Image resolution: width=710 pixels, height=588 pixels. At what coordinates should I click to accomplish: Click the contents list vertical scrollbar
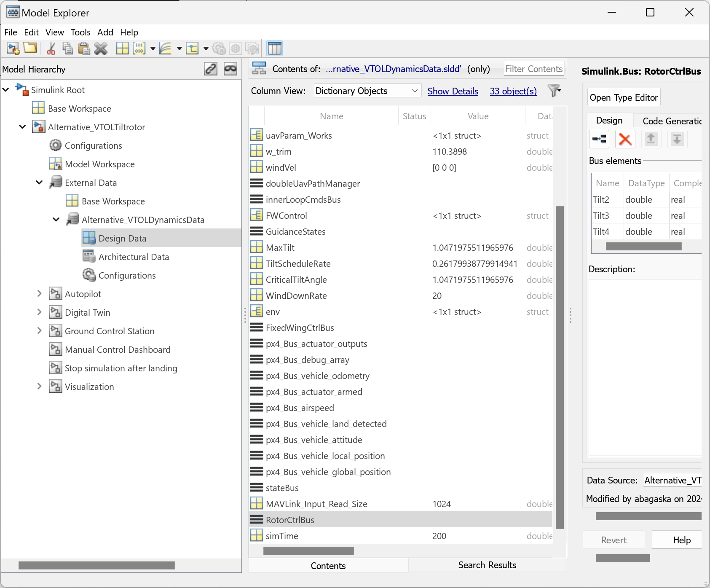[560, 367]
